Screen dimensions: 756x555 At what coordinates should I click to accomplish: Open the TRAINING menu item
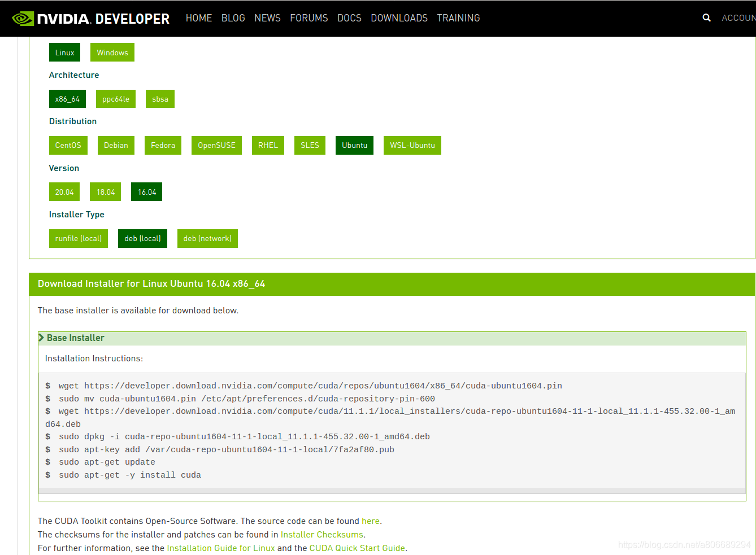coord(458,18)
